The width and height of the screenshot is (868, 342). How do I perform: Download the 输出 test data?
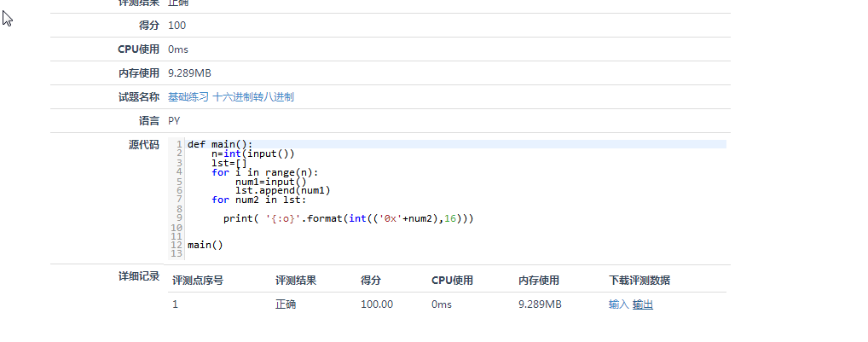click(x=643, y=304)
